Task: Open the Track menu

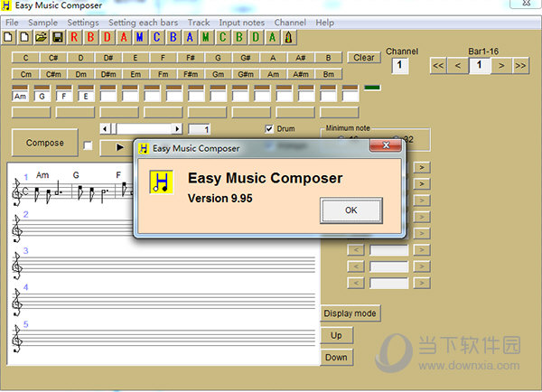Action: pos(199,23)
